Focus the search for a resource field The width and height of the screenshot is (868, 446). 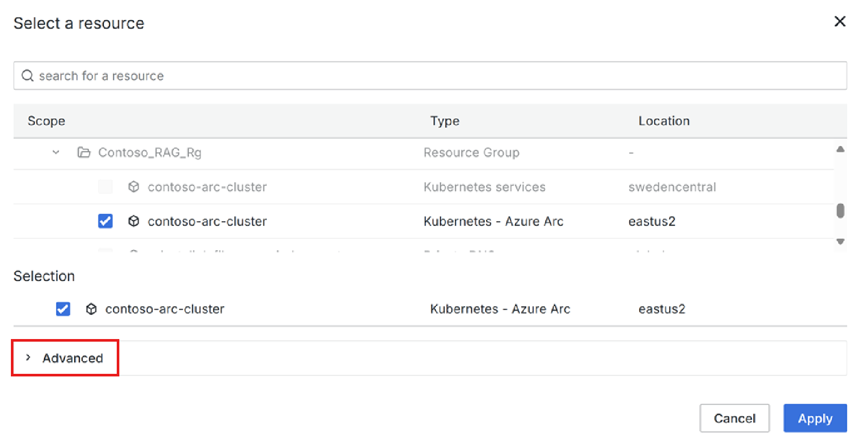tap(430, 76)
